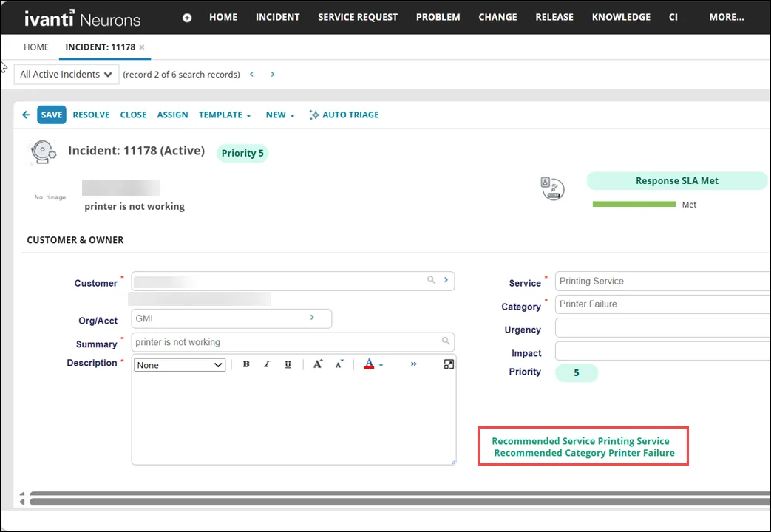
Task: Open RELEASE in top navigation
Action: 554,17
